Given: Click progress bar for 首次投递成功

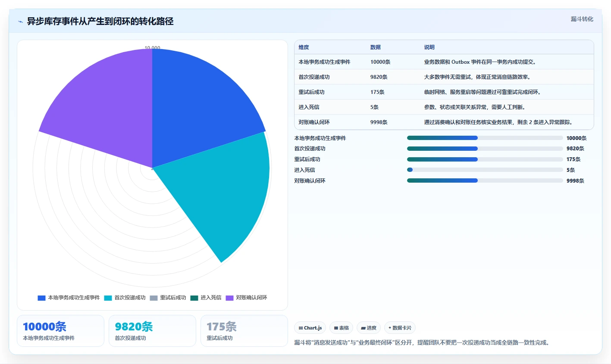Looking at the screenshot, I should (485, 149).
